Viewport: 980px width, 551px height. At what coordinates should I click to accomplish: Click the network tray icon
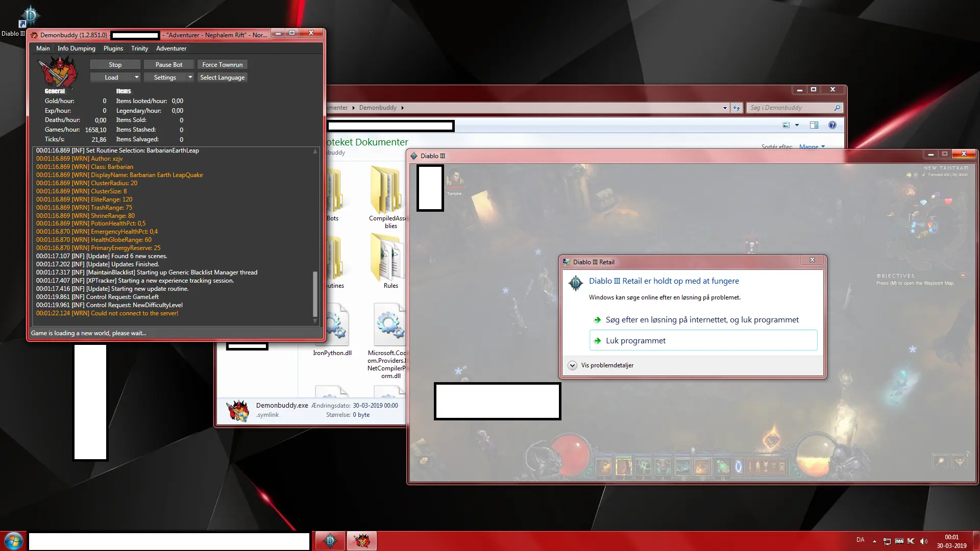click(887, 541)
